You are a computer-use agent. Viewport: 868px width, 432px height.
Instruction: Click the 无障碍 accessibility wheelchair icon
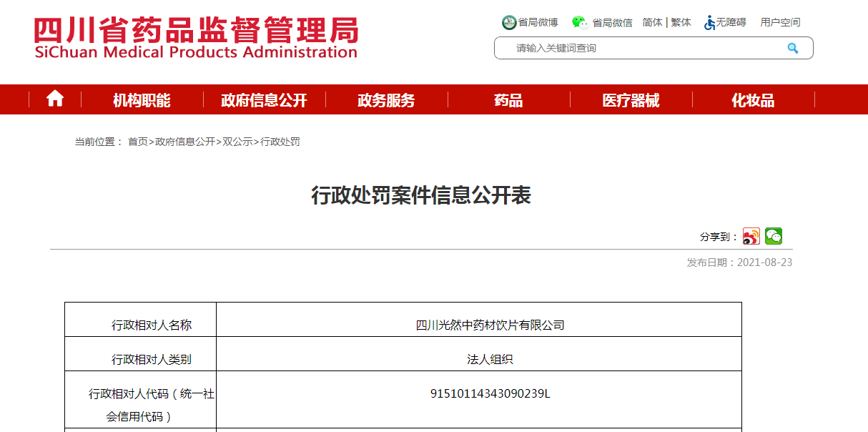(710, 23)
